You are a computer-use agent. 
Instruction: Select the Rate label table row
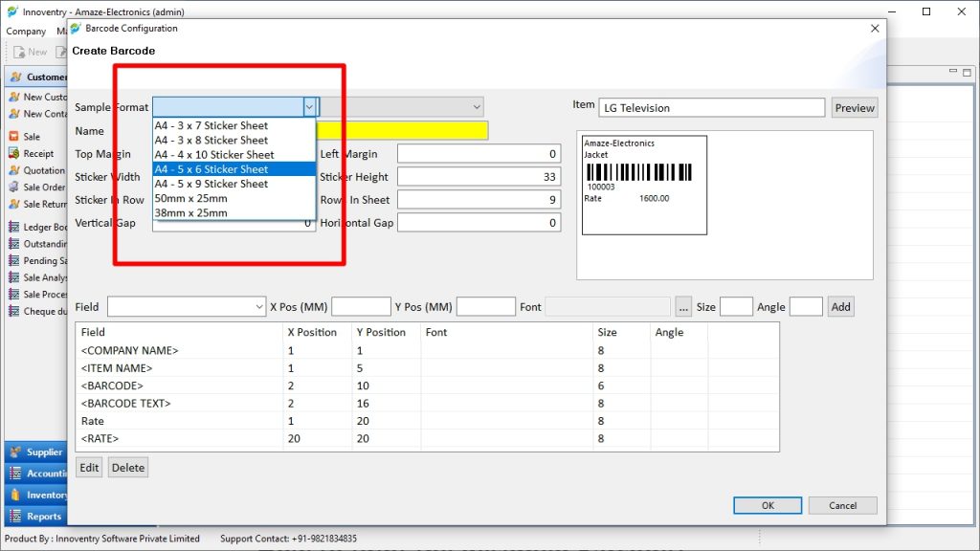click(428, 421)
